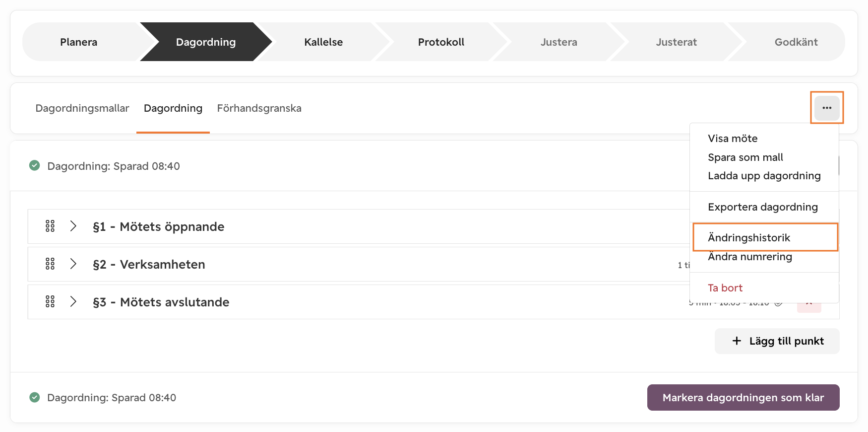Open the Dagordningsmallar tab

coord(82,108)
